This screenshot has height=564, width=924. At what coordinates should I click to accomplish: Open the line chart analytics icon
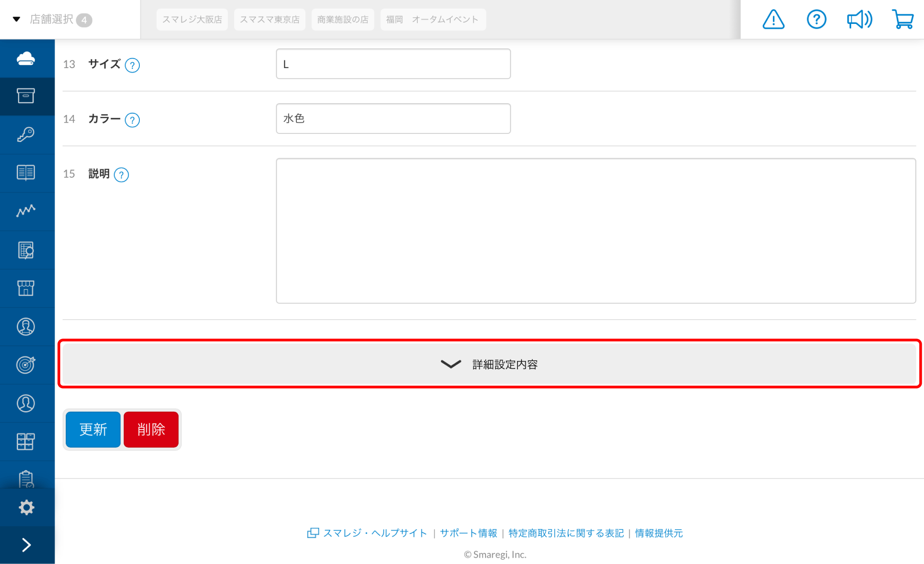[26, 211]
